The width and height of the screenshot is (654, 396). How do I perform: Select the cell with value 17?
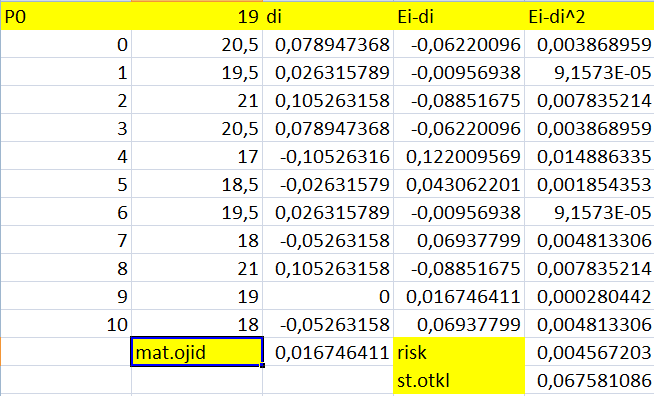click(x=197, y=156)
